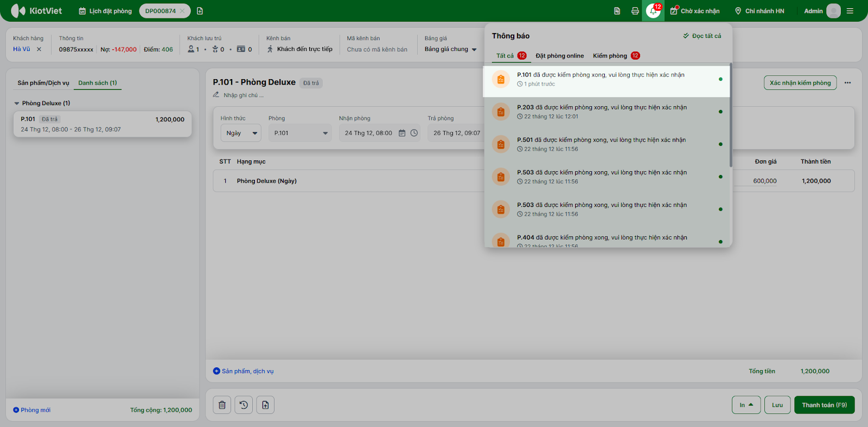Click the Trả phòng date field
The height and width of the screenshot is (427, 868).
tap(457, 133)
